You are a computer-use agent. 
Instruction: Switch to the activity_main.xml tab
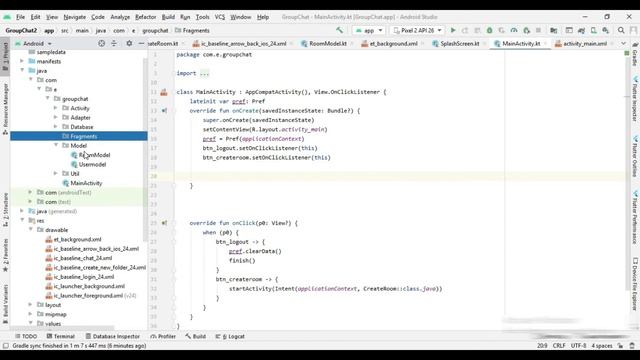(581, 43)
